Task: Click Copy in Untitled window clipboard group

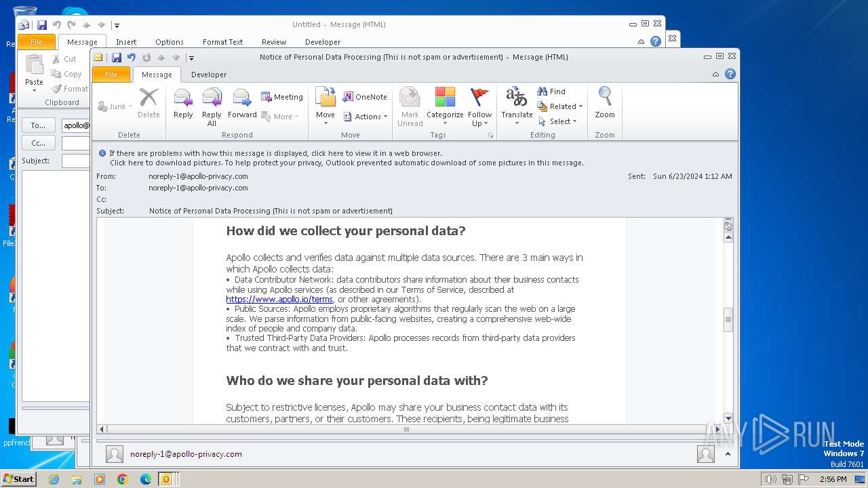Action: point(66,74)
